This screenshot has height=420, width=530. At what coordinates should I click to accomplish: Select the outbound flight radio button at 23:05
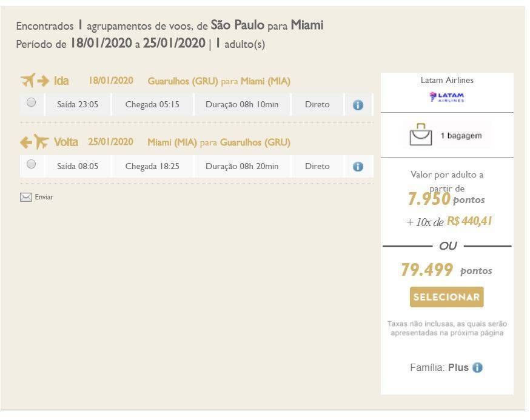click(31, 102)
